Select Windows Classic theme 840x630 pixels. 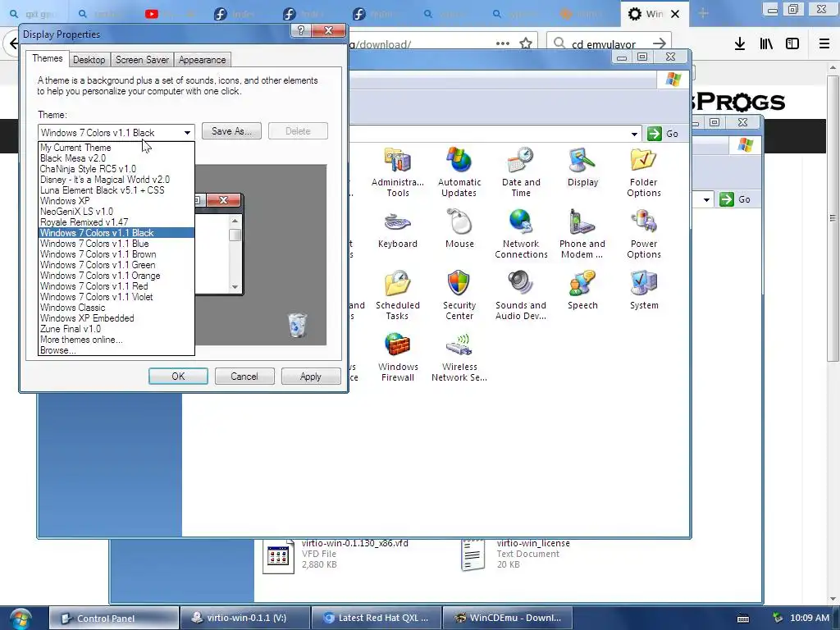(x=116, y=308)
